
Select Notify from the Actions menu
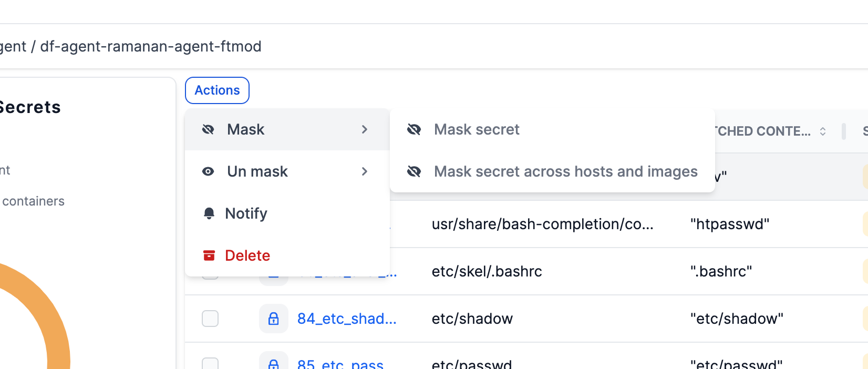[x=246, y=213]
